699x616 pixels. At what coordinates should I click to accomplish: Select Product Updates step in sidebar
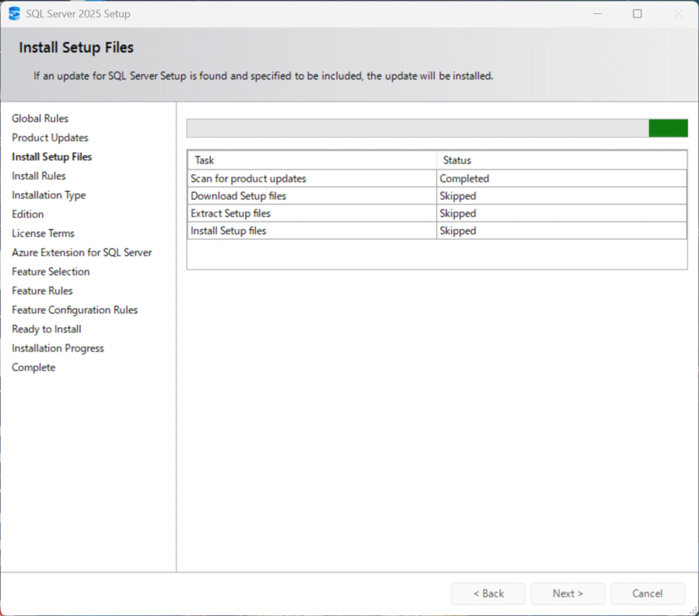(x=50, y=137)
